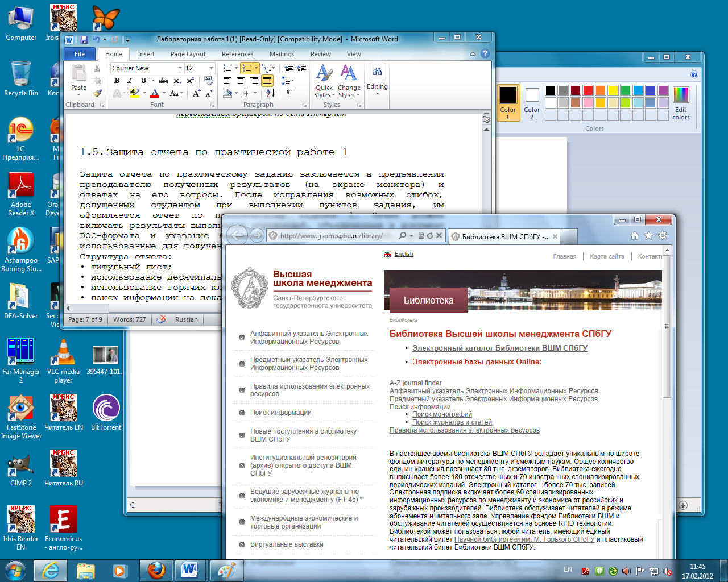
Task: Open the A-Z journal finder link
Action: 415,383
